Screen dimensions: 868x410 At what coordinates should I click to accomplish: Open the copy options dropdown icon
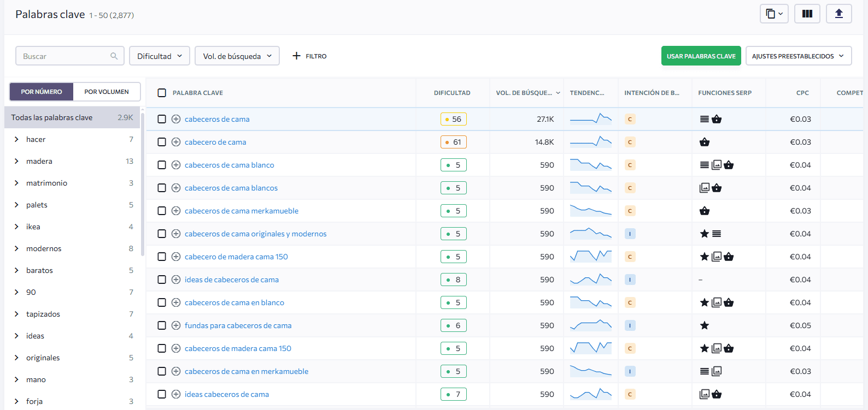click(774, 14)
